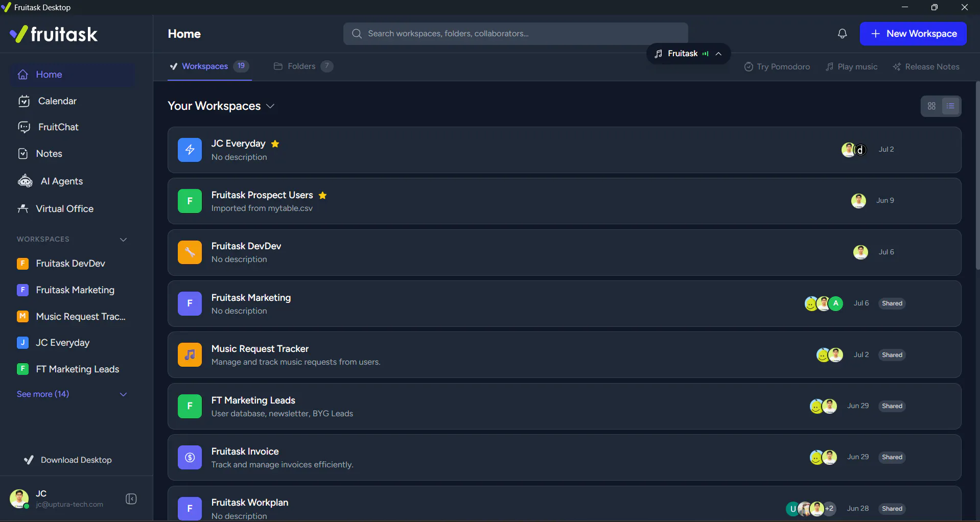The image size is (980, 522).
Task: Switch to list view
Action: click(950, 106)
